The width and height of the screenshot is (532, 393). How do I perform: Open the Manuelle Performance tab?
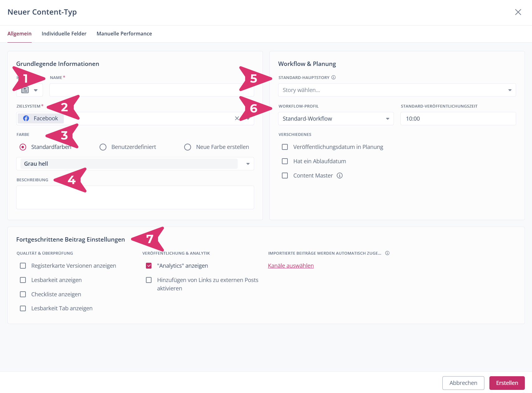124,34
